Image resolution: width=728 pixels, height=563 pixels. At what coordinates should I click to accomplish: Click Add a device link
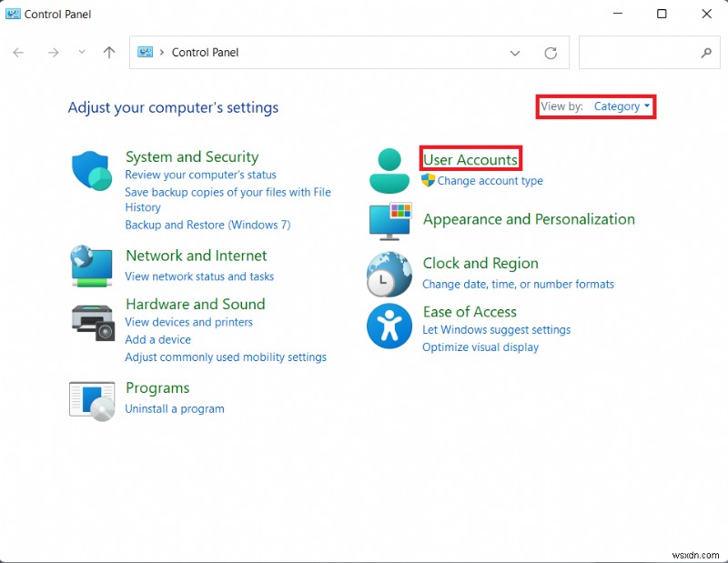157,340
